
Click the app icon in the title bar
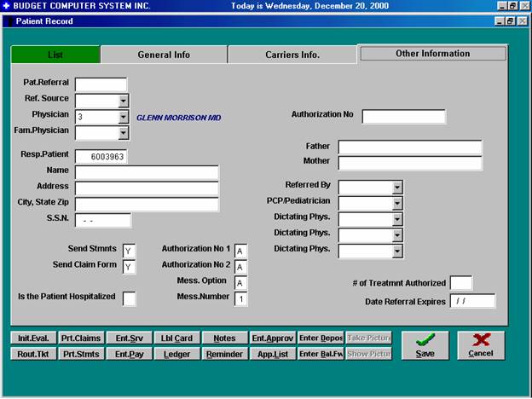pyautogui.click(x=6, y=6)
